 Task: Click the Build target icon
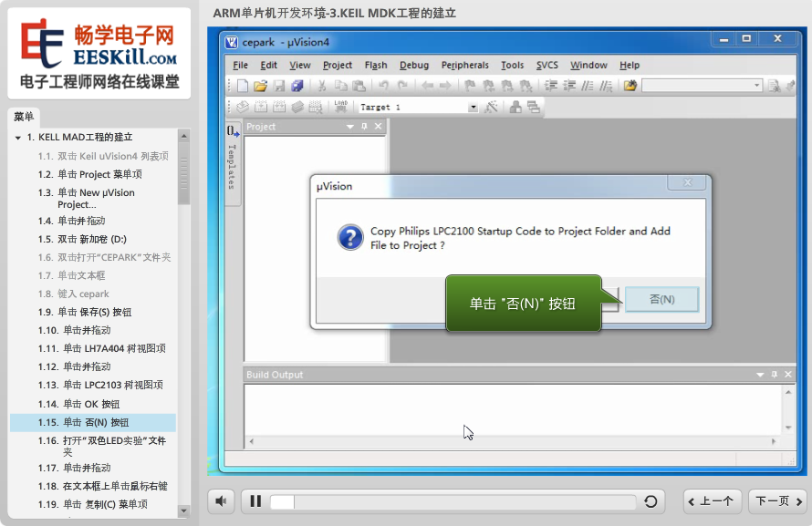261,107
